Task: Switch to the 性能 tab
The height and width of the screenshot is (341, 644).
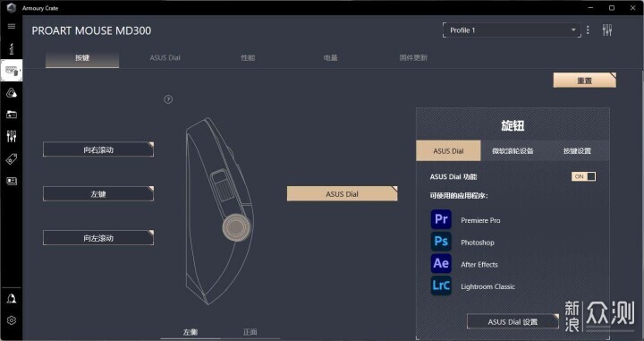Action: pyautogui.click(x=248, y=58)
